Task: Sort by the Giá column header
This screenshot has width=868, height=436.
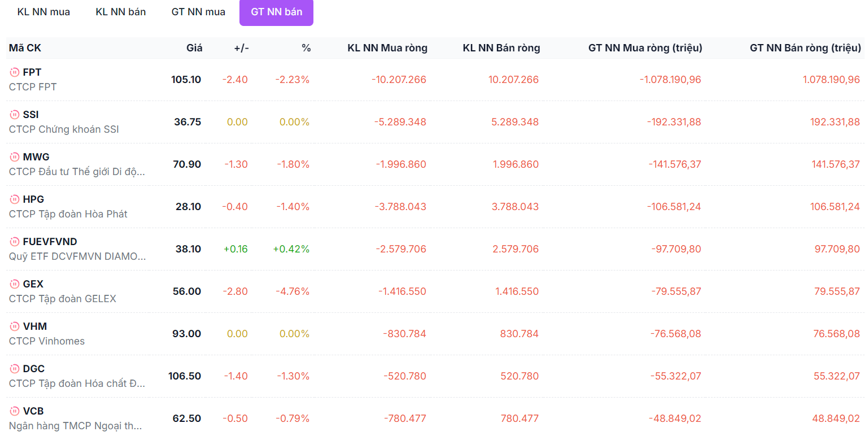Action: point(194,48)
